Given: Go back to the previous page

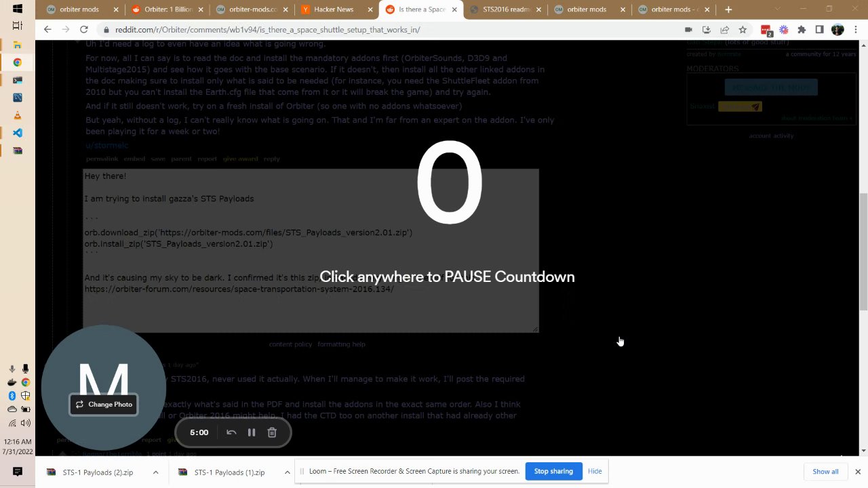Looking at the screenshot, I should (47, 30).
